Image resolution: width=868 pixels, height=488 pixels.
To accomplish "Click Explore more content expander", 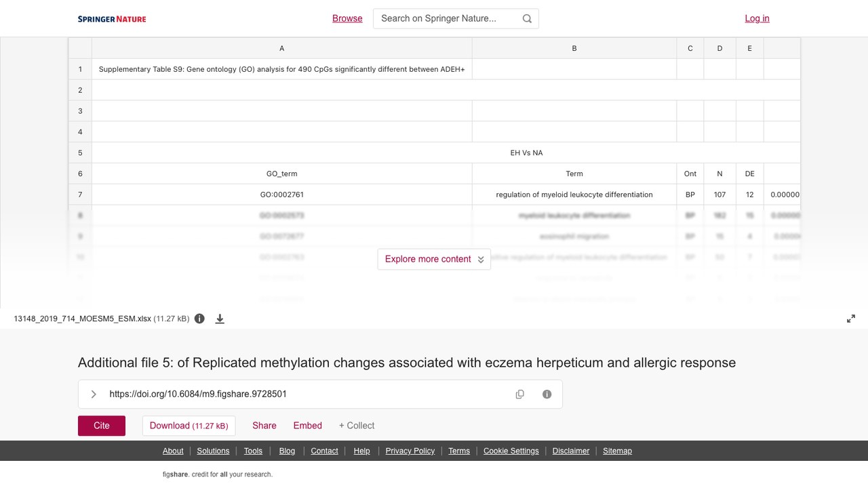I will coord(434,259).
